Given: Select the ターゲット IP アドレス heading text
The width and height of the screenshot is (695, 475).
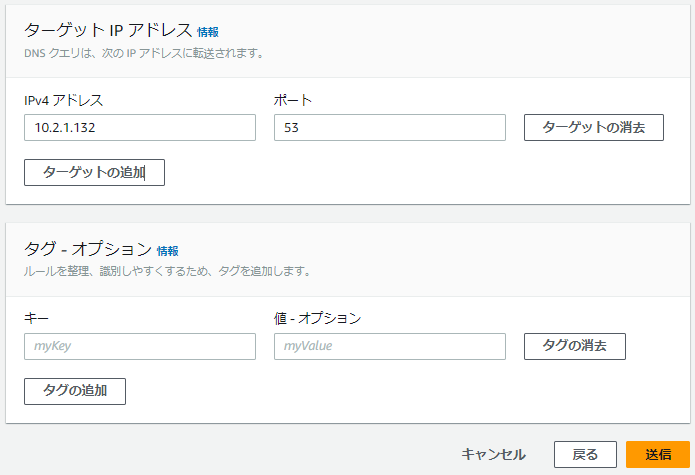Looking at the screenshot, I should [108, 31].
